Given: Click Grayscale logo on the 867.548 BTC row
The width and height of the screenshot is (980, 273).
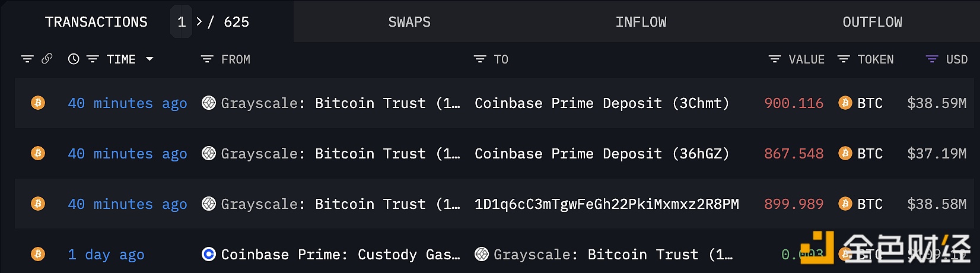Looking at the screenshot, I should (209, 153).
